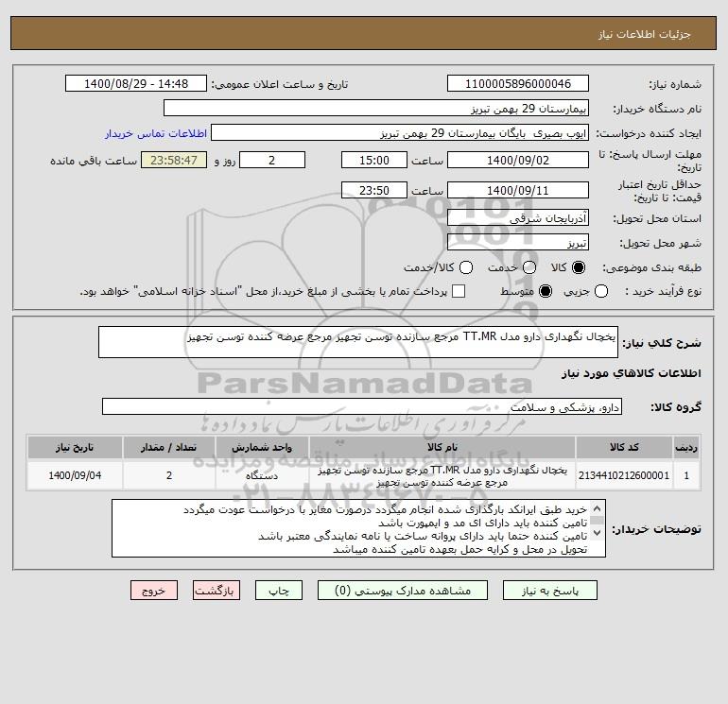Click the نام کالا column header
728x704 pixels.
[442, 447]
